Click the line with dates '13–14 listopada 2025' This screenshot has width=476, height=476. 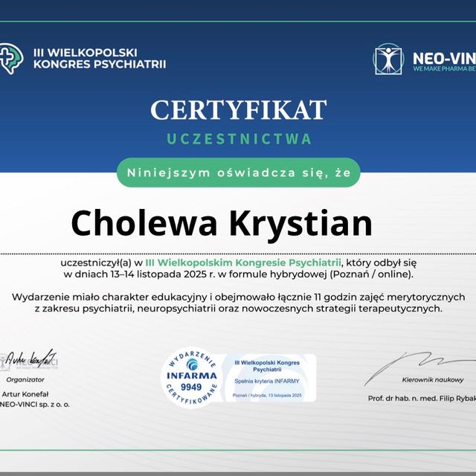(x=239, y=274)
